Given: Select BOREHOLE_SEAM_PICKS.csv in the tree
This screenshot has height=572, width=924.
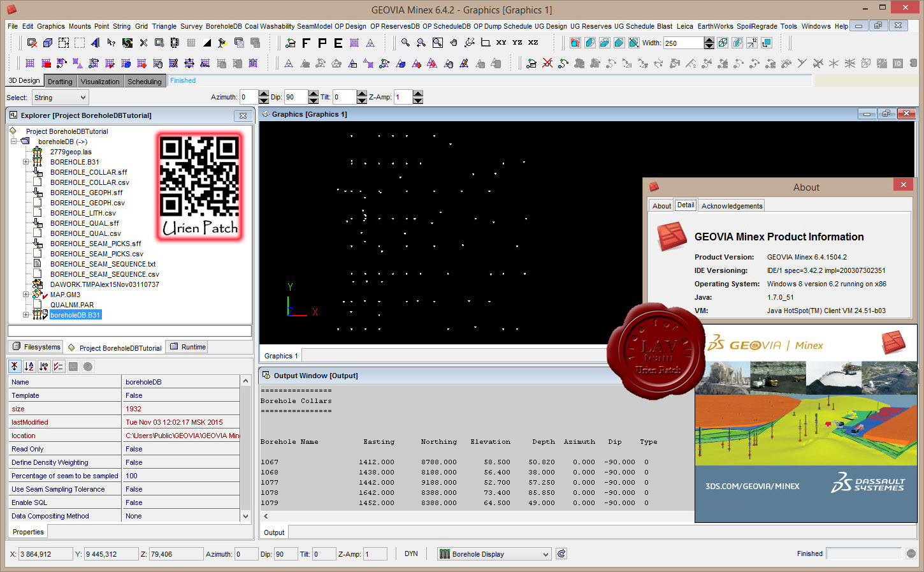Looking at the screenshot, I should coord(96,254).
